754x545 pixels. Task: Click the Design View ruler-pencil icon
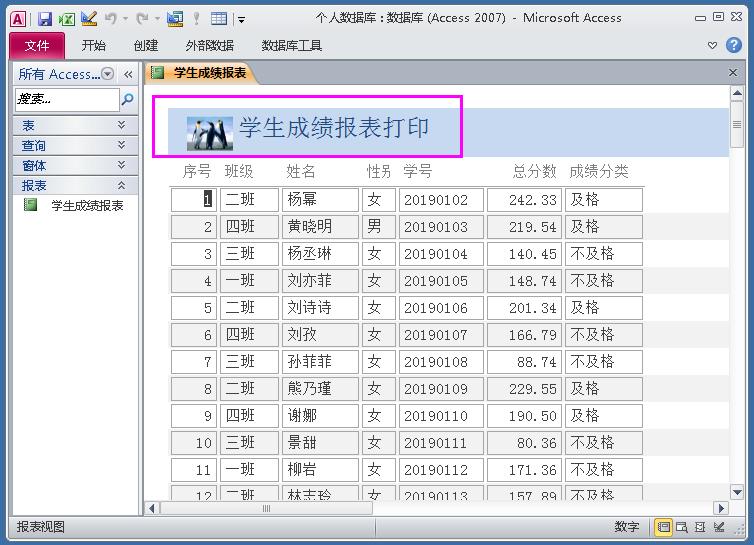click(89, 18)
